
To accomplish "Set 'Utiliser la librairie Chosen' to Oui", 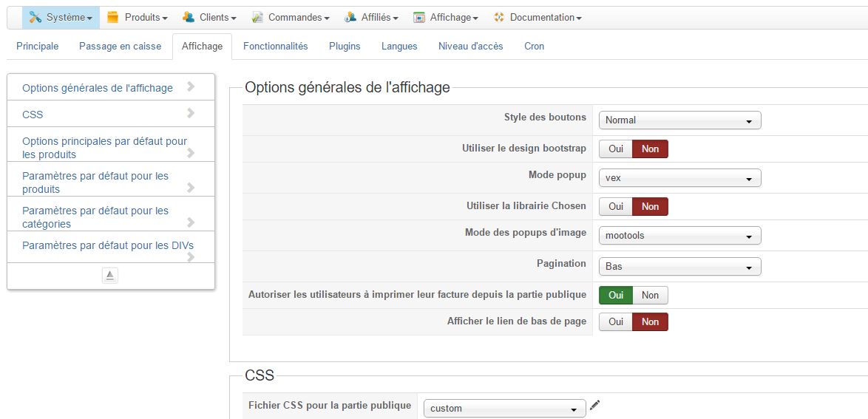I will (x=616, y=206).
